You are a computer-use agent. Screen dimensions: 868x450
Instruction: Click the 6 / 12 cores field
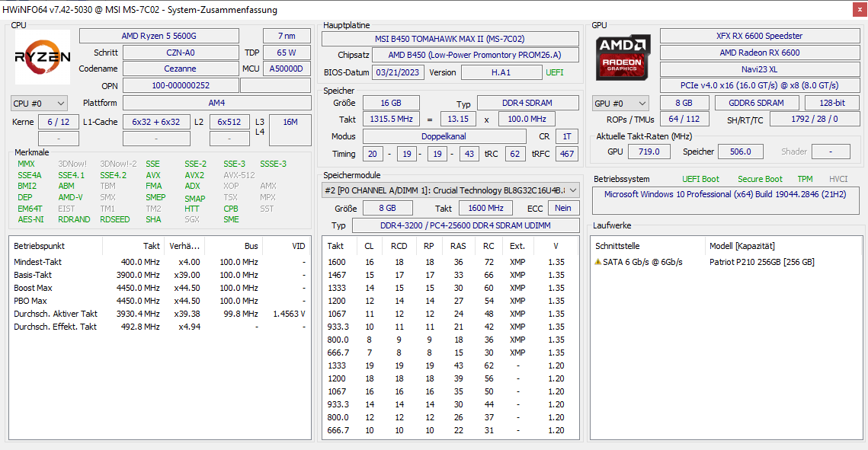(58, 122)
